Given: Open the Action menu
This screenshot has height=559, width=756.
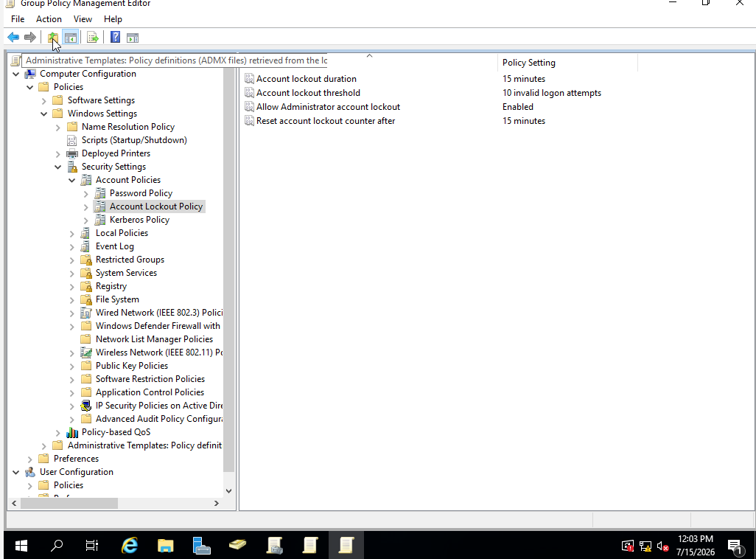Looking at the screenshot, I should pos(49,19).
